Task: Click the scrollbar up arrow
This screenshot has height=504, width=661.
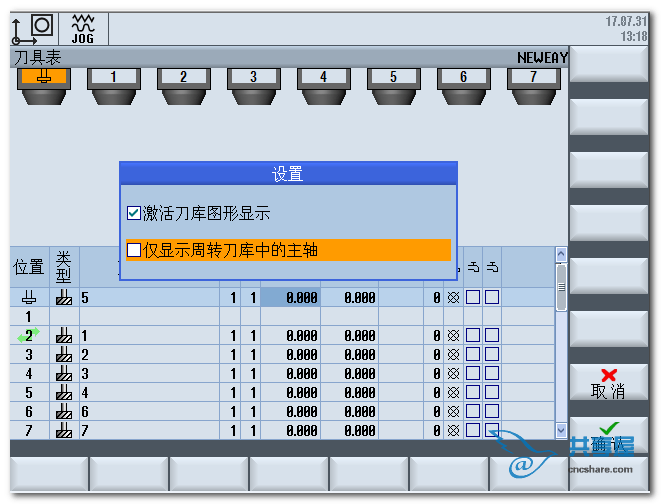Action: pos(561,254)
